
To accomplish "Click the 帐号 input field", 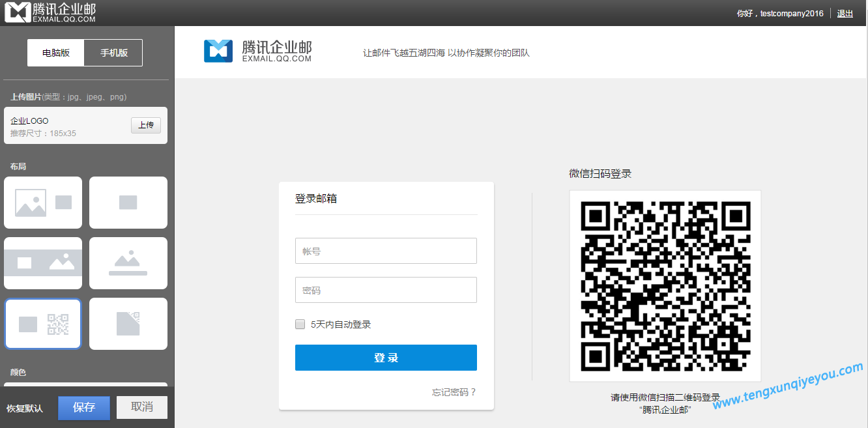I will [x=386, y=251].
